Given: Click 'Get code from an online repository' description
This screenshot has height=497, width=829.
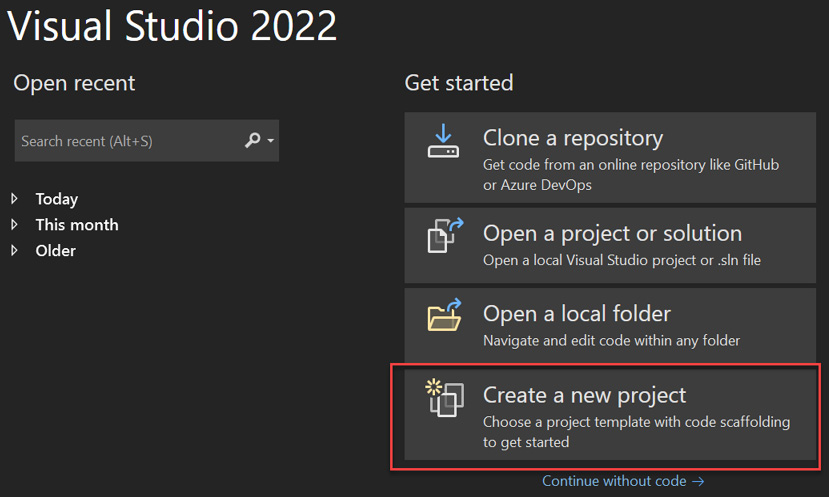Looking at the screenshot, I should point(631,174).
